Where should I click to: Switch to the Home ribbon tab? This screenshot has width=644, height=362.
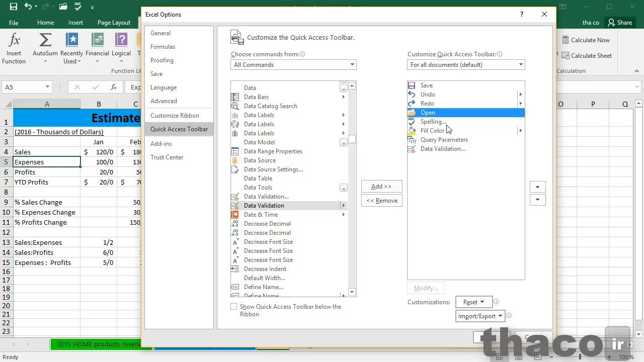pyautogui.click(x=45, y=23)
